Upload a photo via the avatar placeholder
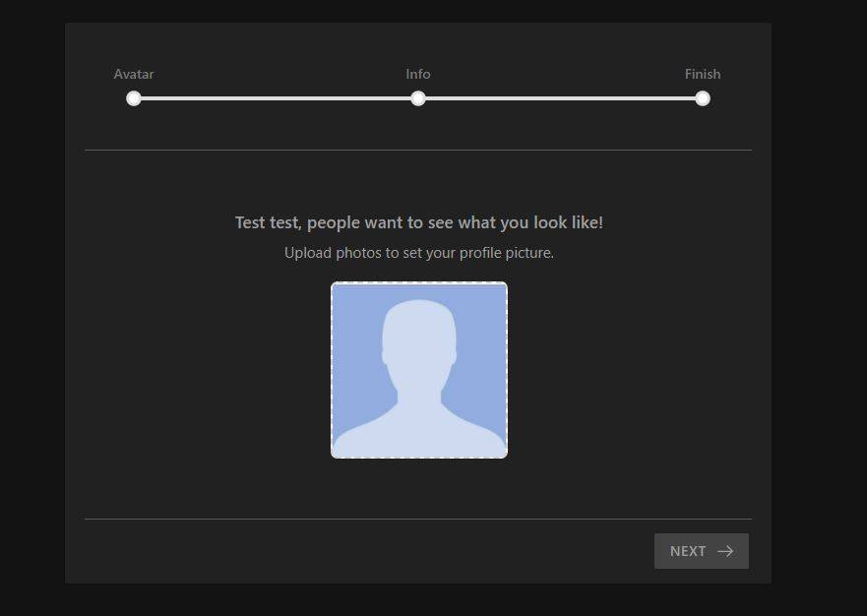Image resolution: width=867 pixels, height=616 pixels. coord(419,370)
